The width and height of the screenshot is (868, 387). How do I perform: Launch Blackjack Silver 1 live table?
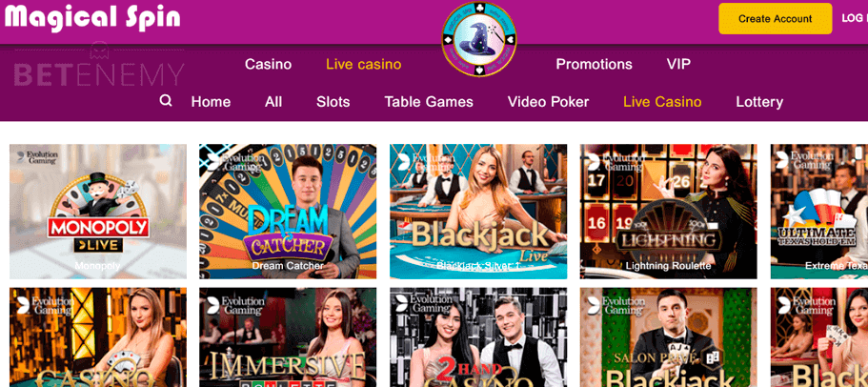(478, 212)
